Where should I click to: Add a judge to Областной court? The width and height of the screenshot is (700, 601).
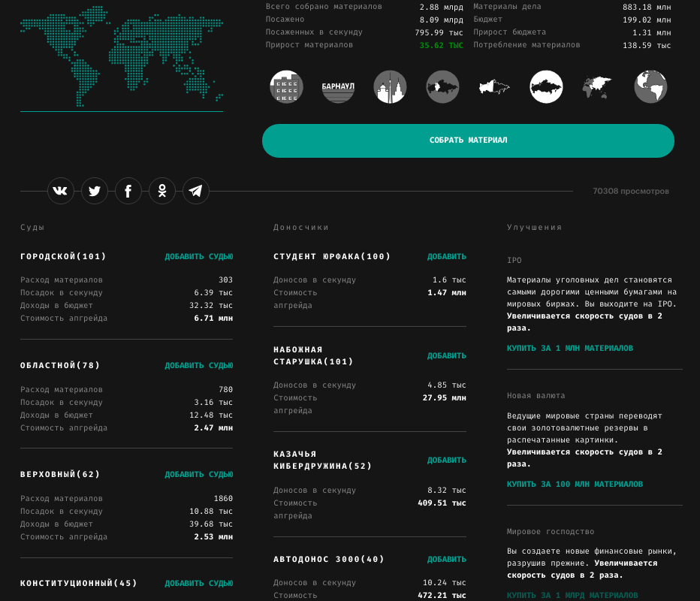tap(199, 366)
